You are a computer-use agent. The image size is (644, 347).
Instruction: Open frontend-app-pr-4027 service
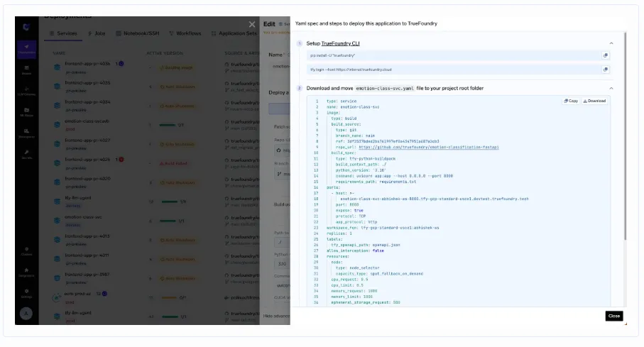click(87, 140)
